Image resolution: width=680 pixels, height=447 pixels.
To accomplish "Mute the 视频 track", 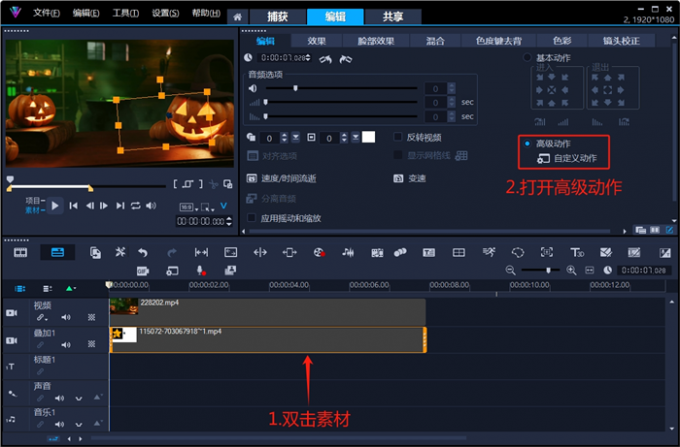I will click(66, 317).
